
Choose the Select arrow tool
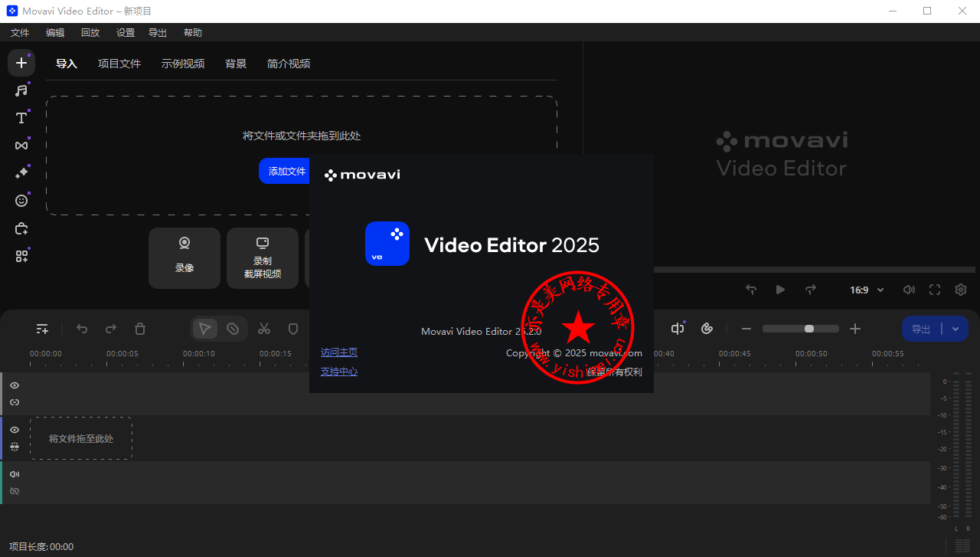pos(204,329)
